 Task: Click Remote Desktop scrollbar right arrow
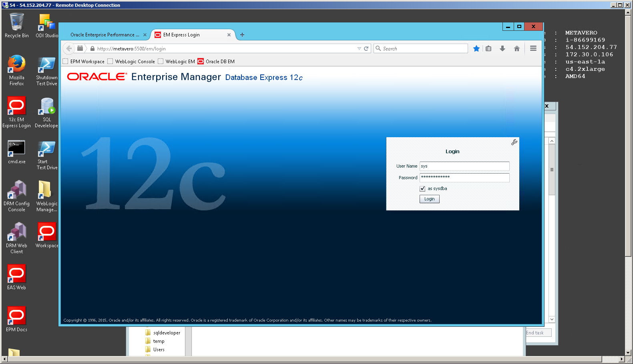(x=622, y=359)
